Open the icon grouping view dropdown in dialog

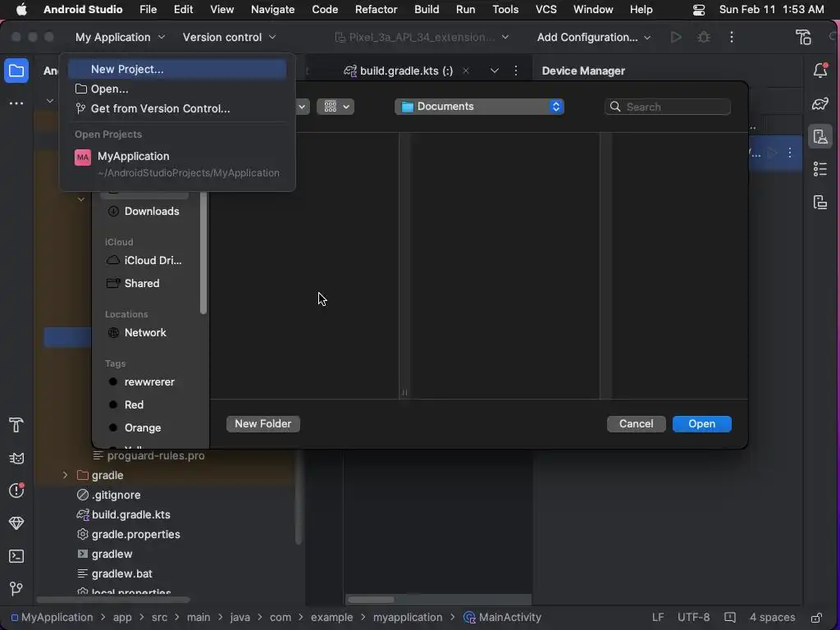click(336, 107)
